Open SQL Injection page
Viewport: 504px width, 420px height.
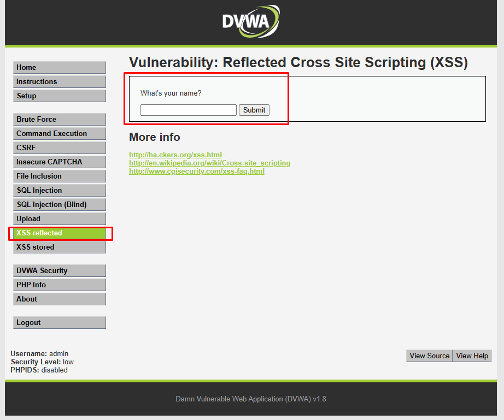click(60, 190)
